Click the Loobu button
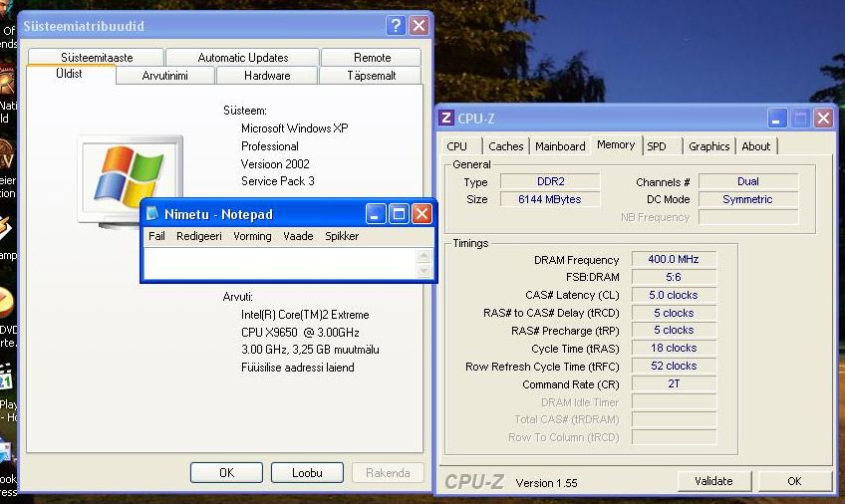Screen dimensions: 845x504 point(307,473)
